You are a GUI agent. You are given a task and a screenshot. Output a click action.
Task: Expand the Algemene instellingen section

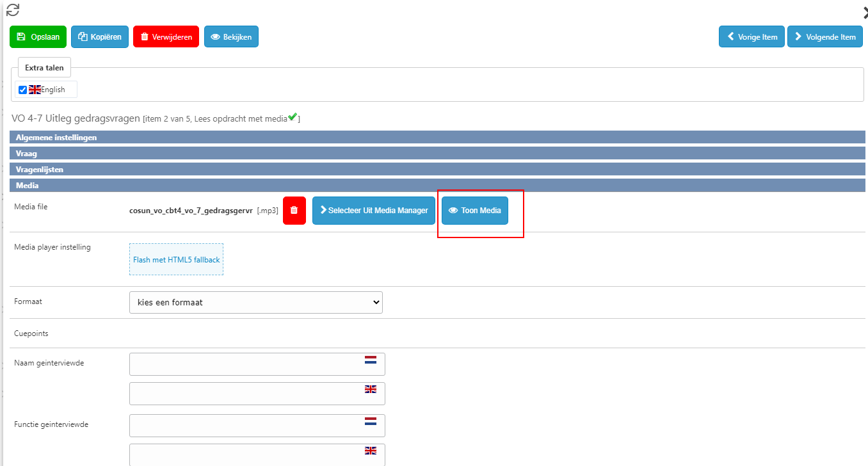56,137
